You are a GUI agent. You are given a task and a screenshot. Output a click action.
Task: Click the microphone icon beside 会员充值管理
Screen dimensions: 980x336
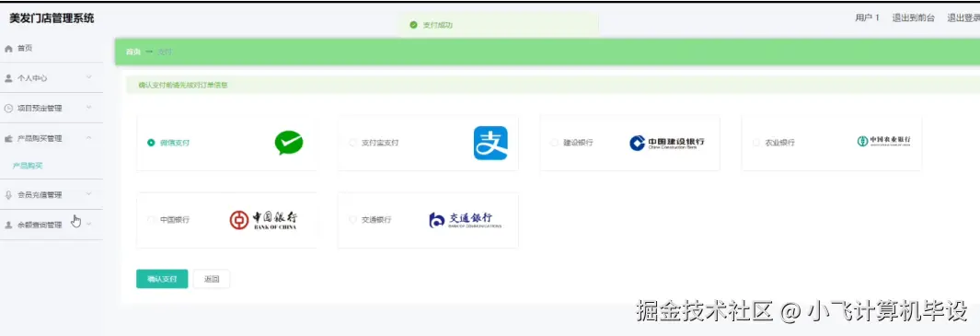point(9,194)
